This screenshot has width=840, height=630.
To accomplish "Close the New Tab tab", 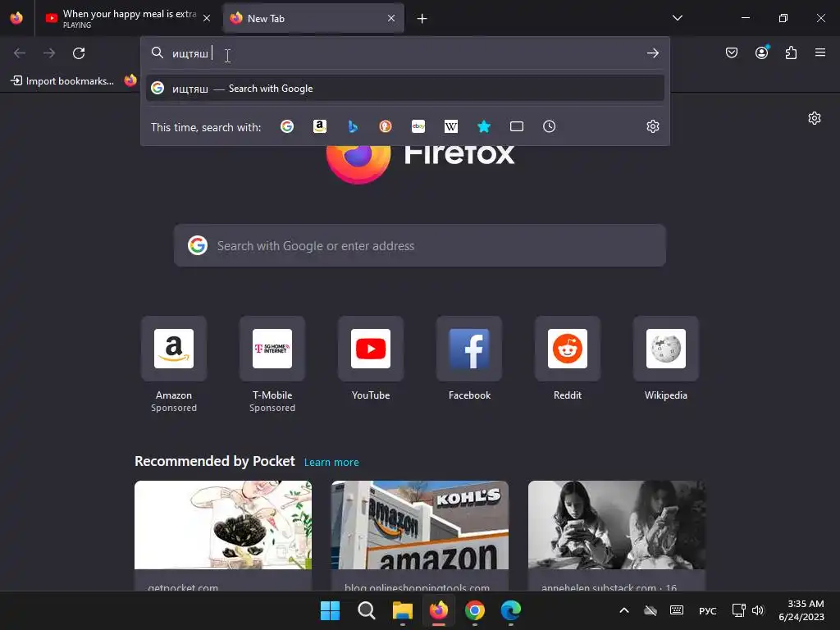I will click(391, 18).
